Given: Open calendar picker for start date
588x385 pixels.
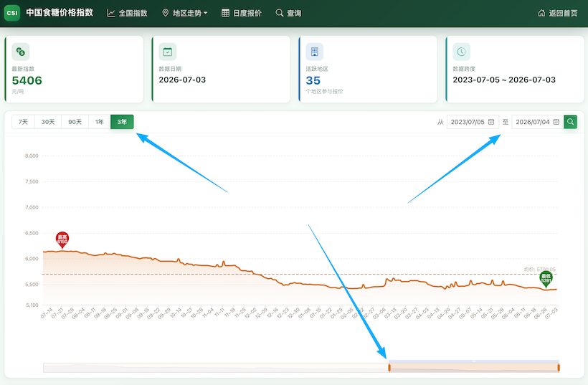Looking at the screenshot, I should pyautogui.click(x=491, y=122).
